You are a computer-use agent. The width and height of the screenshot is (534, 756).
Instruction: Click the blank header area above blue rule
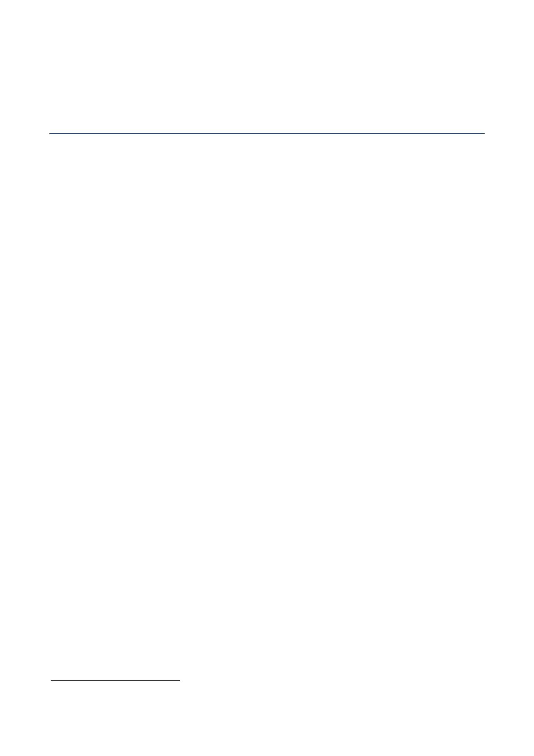point(267,66)
